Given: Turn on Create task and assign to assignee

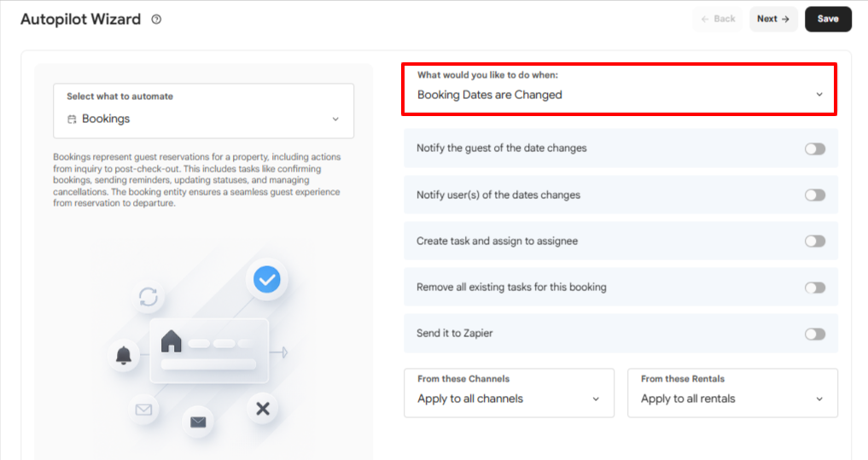Looking at the screenshot, I should click(815, 241).
